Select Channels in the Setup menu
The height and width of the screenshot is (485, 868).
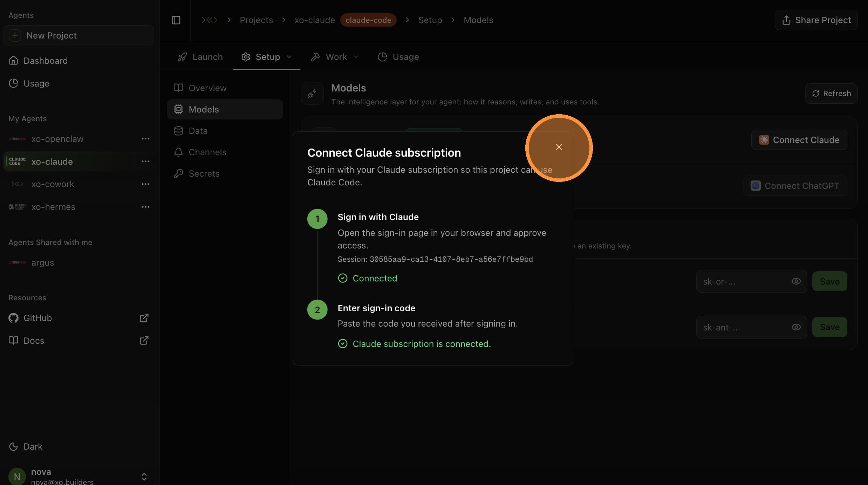click(225, 152)
